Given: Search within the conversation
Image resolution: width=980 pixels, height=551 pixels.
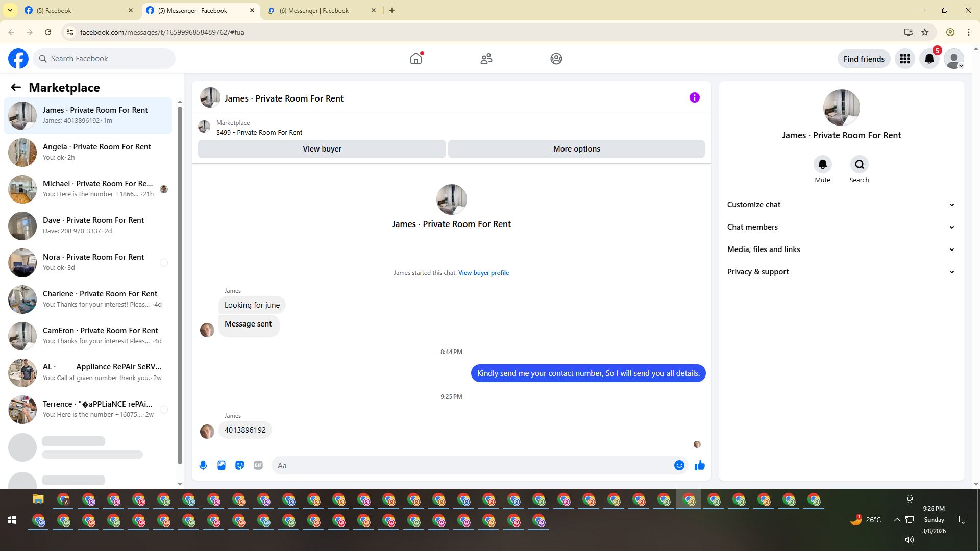Looking at the screenshot, I should click(859, 164).
